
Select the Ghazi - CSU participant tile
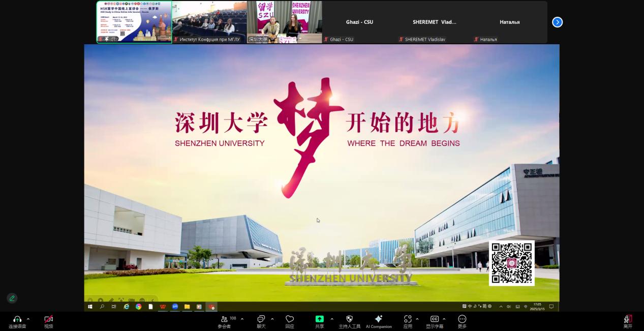[359, 22]
